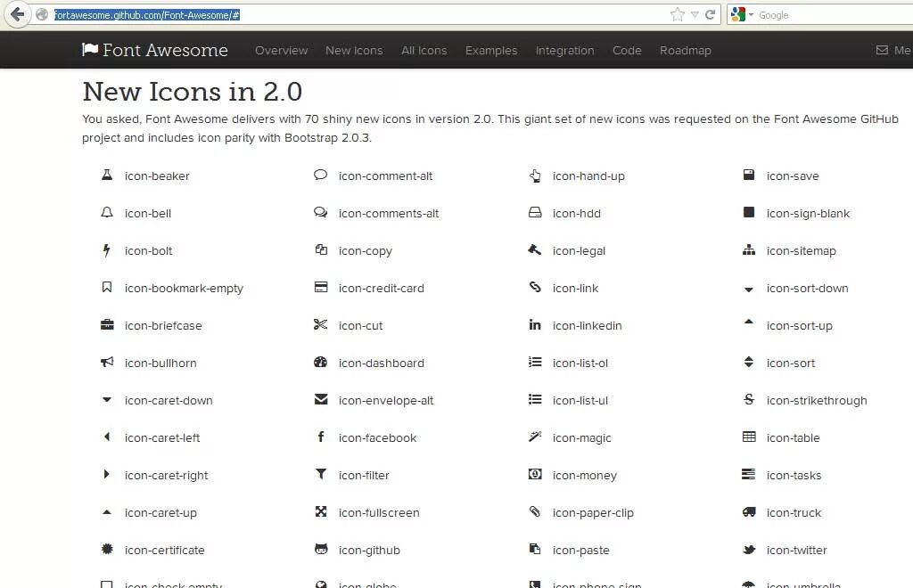Viewport: 913px width, 588px height.
Task: Focus the address bar URL field
Action: tap(361, 15)
